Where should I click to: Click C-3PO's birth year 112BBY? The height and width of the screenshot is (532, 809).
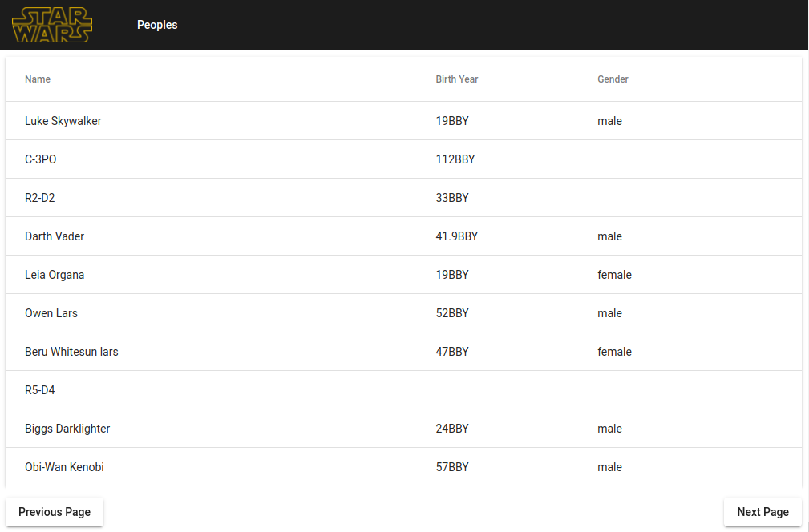click(x=455, y=159)
